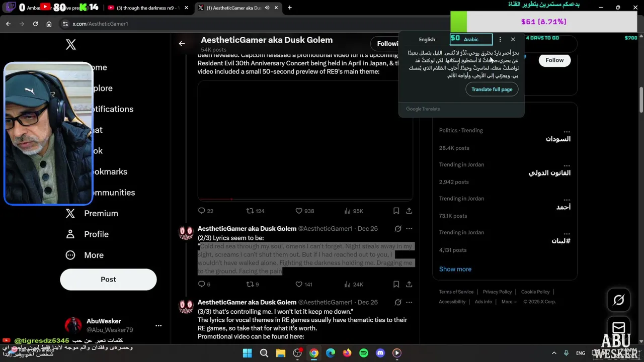Open Cookie Policy link
This screenshot has height=362, width=644.
click(535, 292)
